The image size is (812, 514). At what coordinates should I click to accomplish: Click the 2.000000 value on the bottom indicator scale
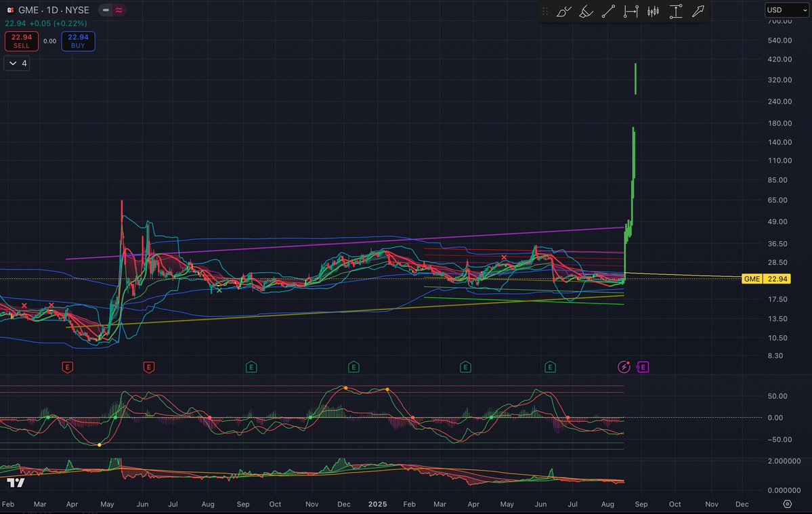pos(784,461)
